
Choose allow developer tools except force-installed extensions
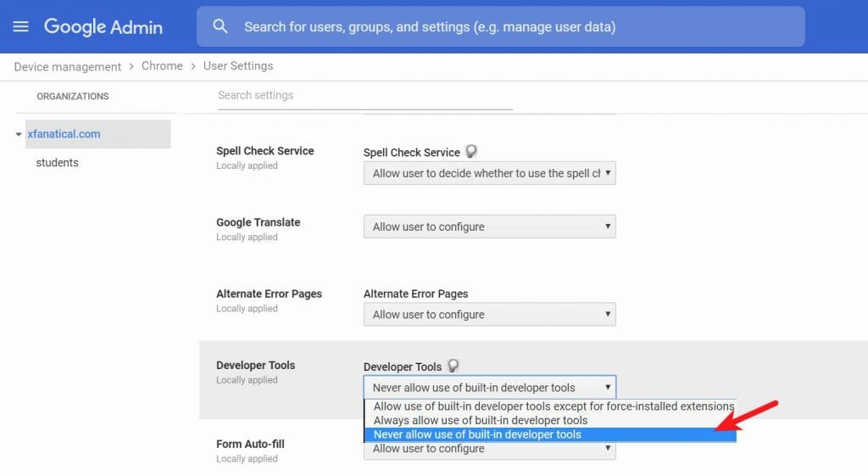tap(550, 406)
